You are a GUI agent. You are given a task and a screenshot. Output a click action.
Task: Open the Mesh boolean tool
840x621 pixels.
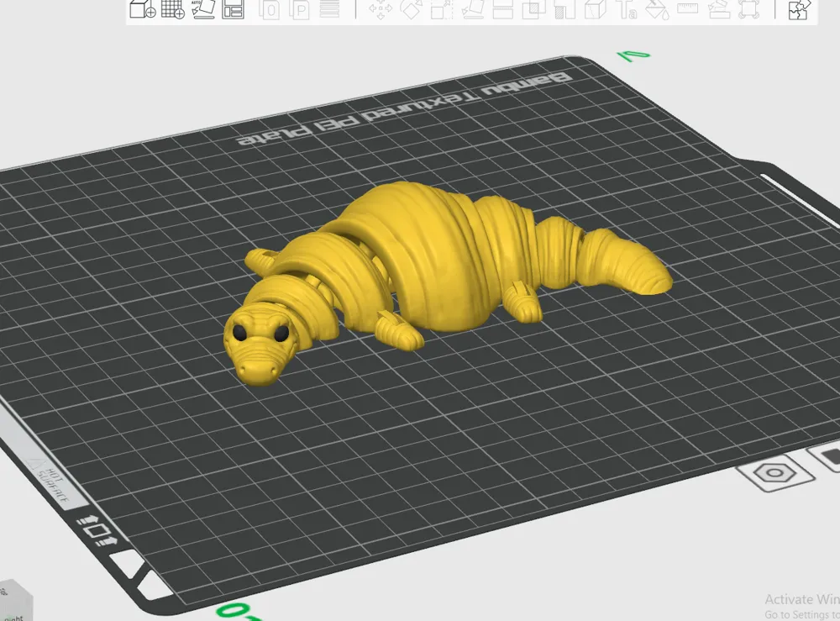pyautogui.click(x=533, y=9)
